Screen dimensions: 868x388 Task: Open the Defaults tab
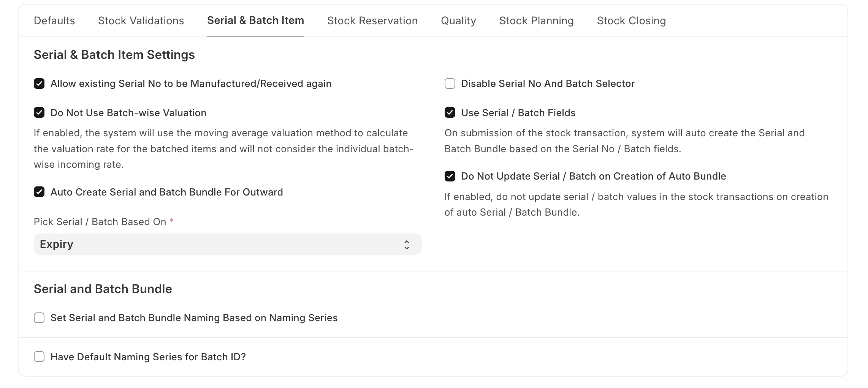point(54,21)
